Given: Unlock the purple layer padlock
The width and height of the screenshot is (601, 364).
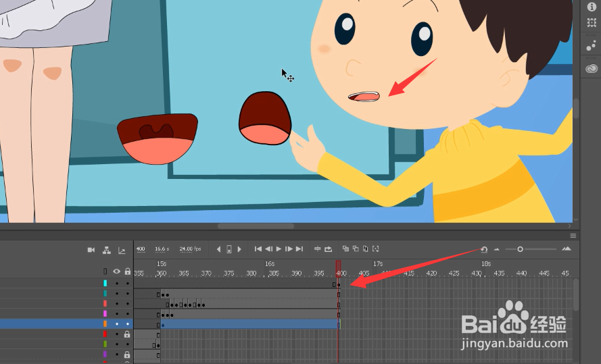Looking at the screenshot, I should tap(127, 355).
